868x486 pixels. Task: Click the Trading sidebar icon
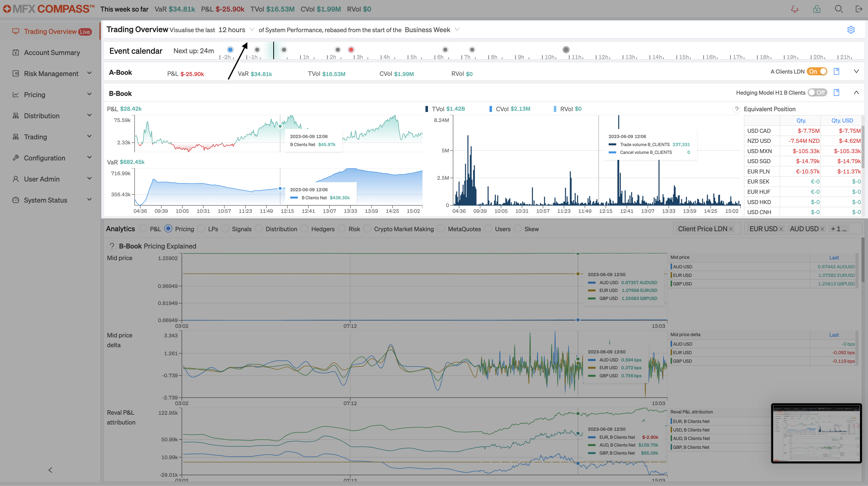16,137
